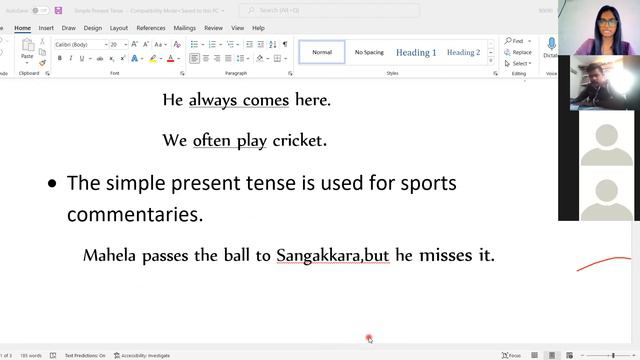
Task: Open the Layout ribbon tab
Action: click(x=119, y=28)
